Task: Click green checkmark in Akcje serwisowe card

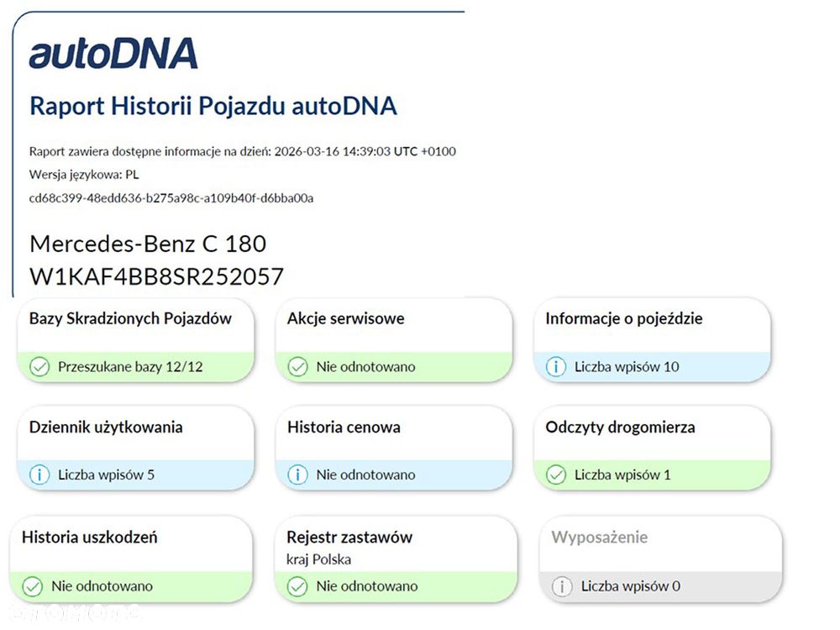Action: click(x=298, y=367)
